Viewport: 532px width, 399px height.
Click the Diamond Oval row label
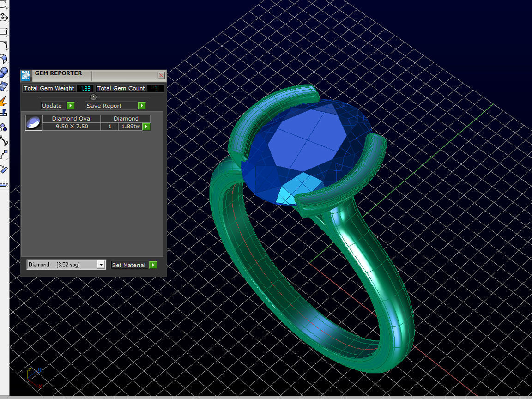(x=72, y=118)
